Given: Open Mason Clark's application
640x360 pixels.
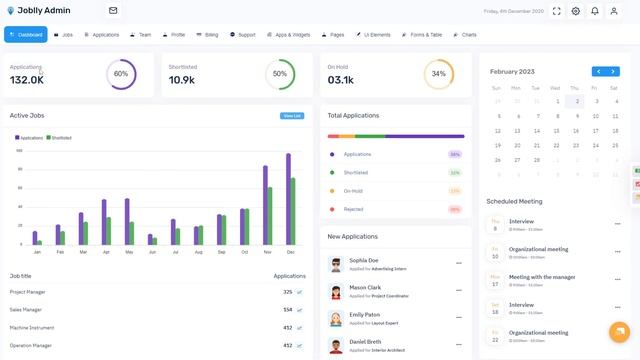Looking at the screenshot, I should pos(365,288).
